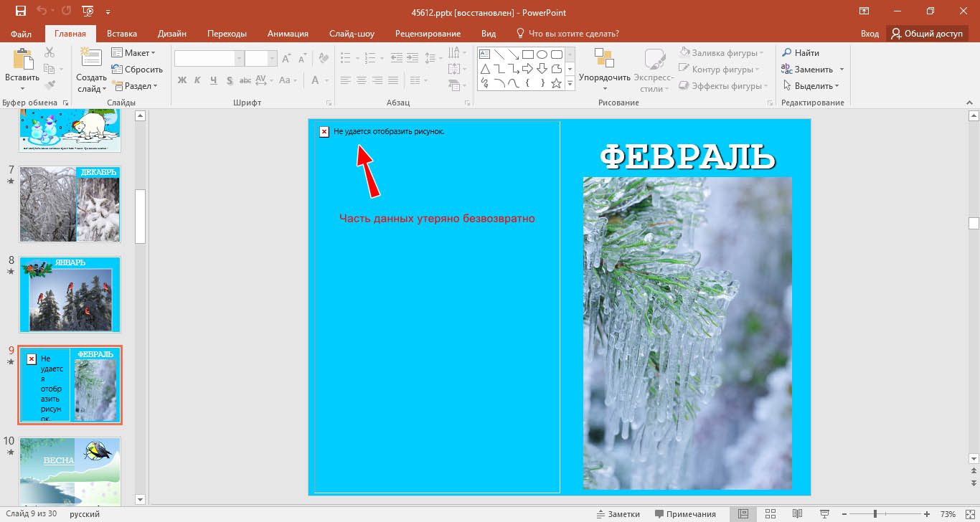Open Notes (Заметки) pane from status bar
Image resolution: width=980 pixels, height=522 pixels.
click(618, 514)
